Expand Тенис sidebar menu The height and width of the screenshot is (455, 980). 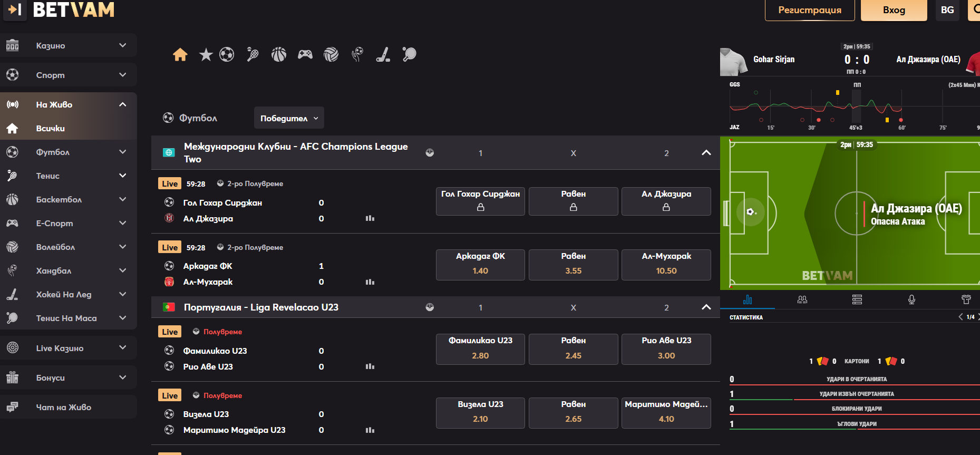pyautogui.click(x=69, y=176)
